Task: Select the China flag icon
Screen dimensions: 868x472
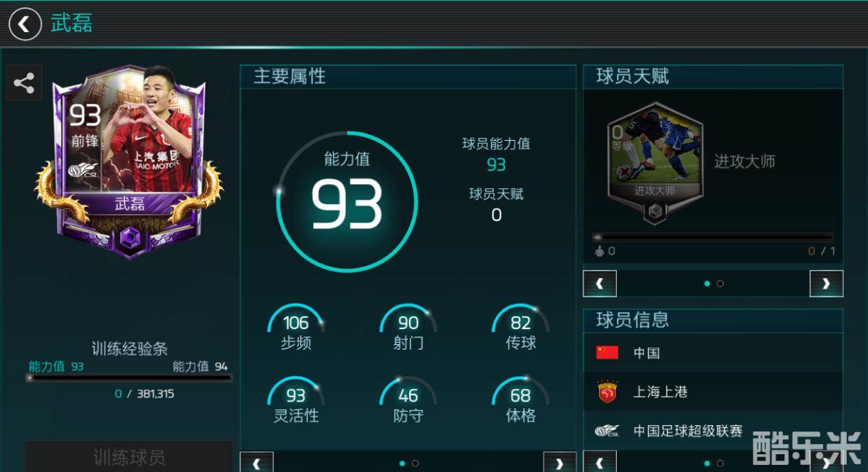Action: 607,353
